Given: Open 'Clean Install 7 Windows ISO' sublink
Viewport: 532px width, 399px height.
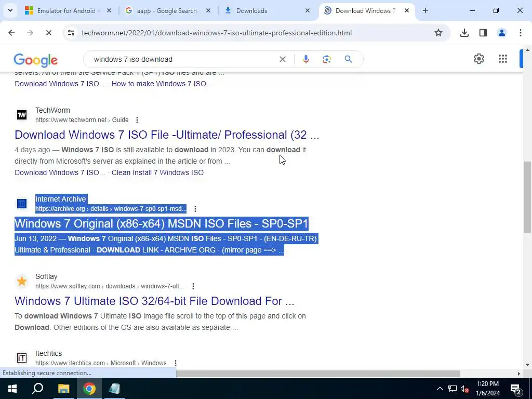Looking at the screenshot, I should point(157,172).
